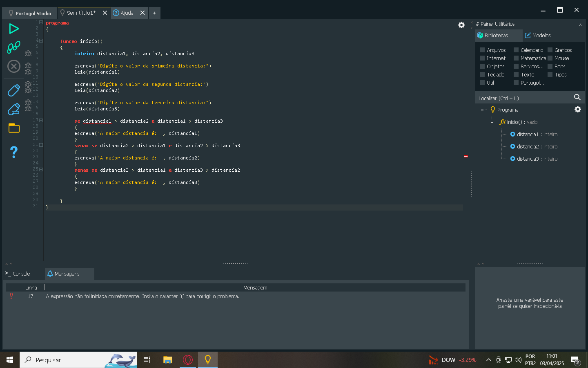Enable the Matematica library checkbox
Image resolution: width=588 pixels, height=368 pixels.
(516, 58)
